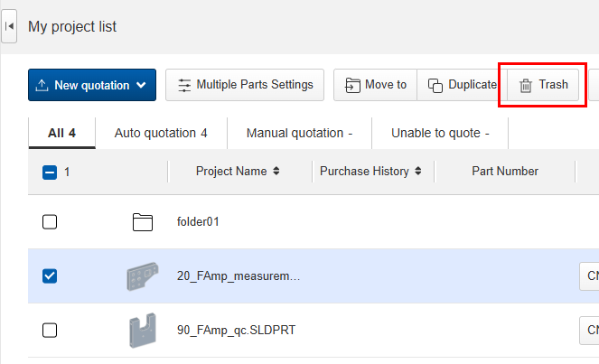Click the Move to button
The height and width of the screenshot is (364, 599).
click(376, 85)
